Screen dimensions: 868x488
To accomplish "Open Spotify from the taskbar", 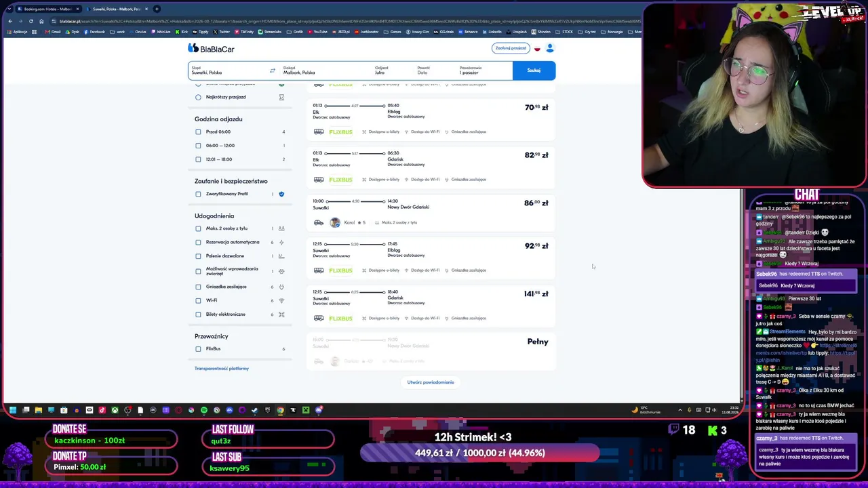I will [x=203, y=410].
